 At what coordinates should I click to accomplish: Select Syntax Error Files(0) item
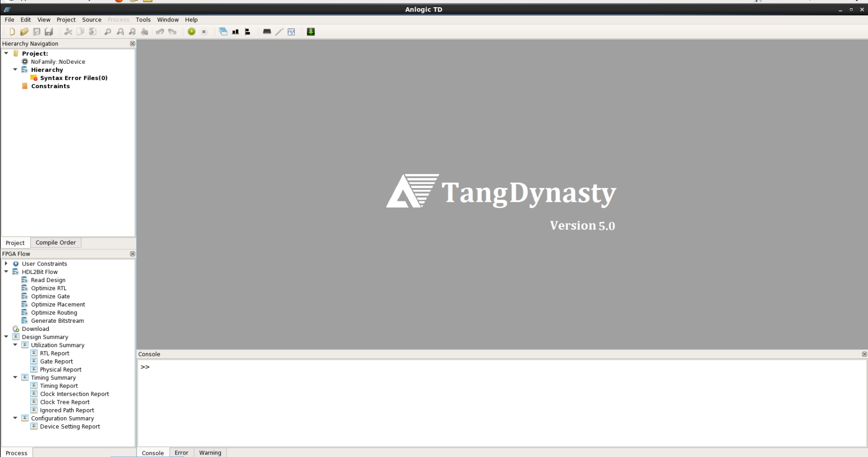point(74,78)
